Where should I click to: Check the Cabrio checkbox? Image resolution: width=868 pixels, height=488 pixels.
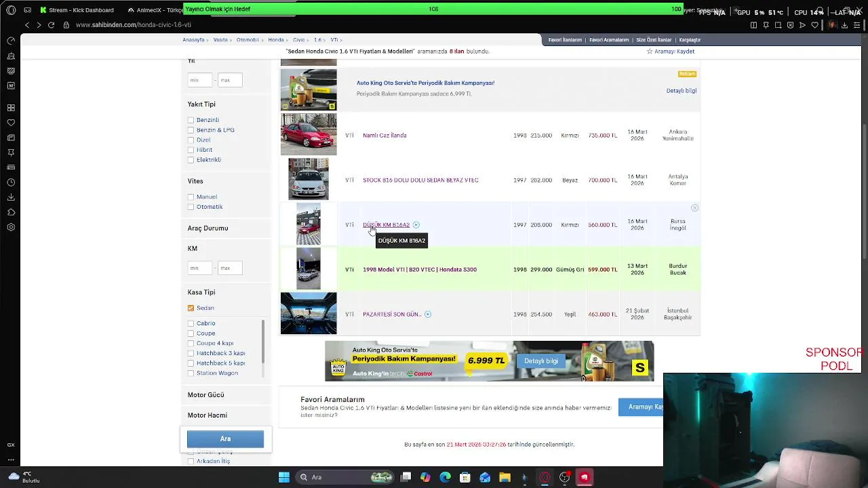[x=191, y=323]
